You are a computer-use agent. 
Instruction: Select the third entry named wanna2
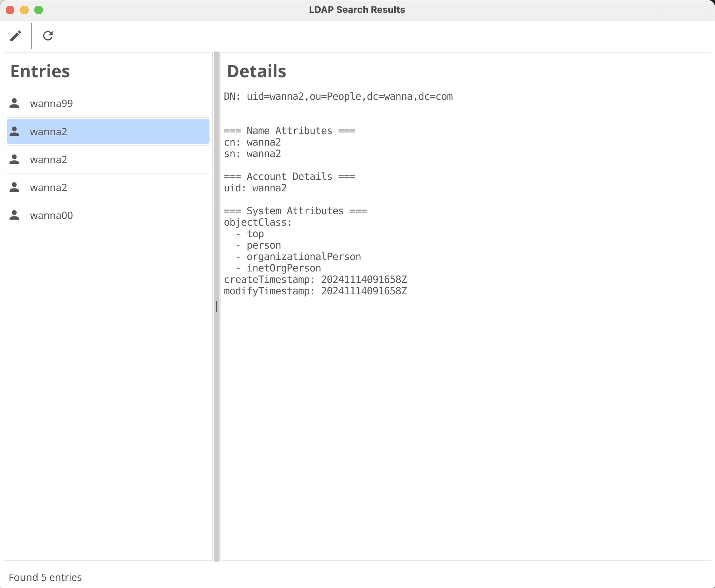[49, 160]
